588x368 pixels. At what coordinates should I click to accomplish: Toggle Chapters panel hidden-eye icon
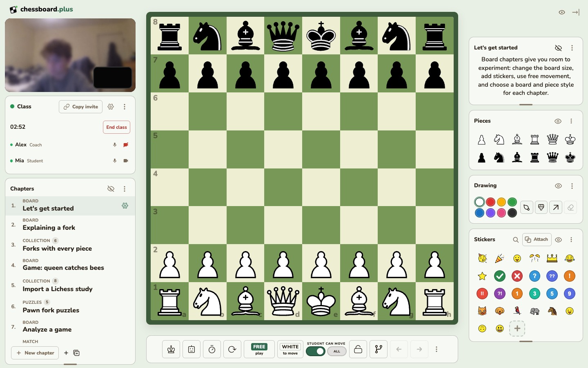pyautogui.click(x=111, y=189)
